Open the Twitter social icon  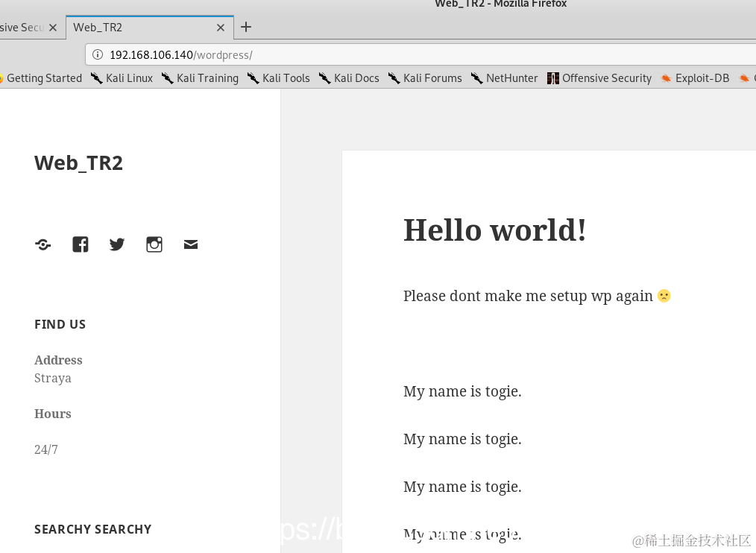click(x=116, y=244)
